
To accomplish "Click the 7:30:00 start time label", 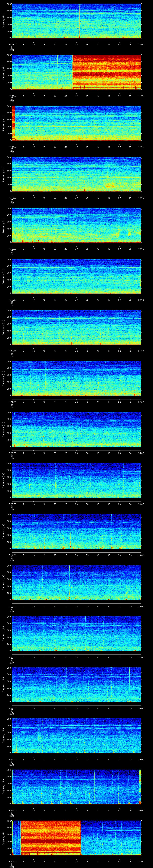I will (12, 861).
